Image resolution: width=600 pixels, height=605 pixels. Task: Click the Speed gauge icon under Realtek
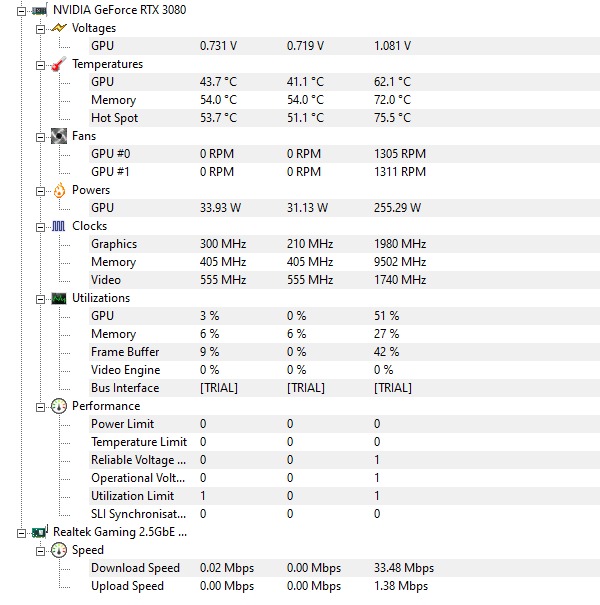click(59, 550)
